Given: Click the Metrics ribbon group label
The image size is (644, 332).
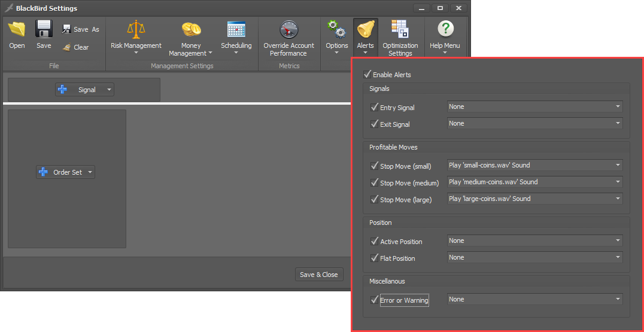Looking at the screenshot, I should coord(289,66).
